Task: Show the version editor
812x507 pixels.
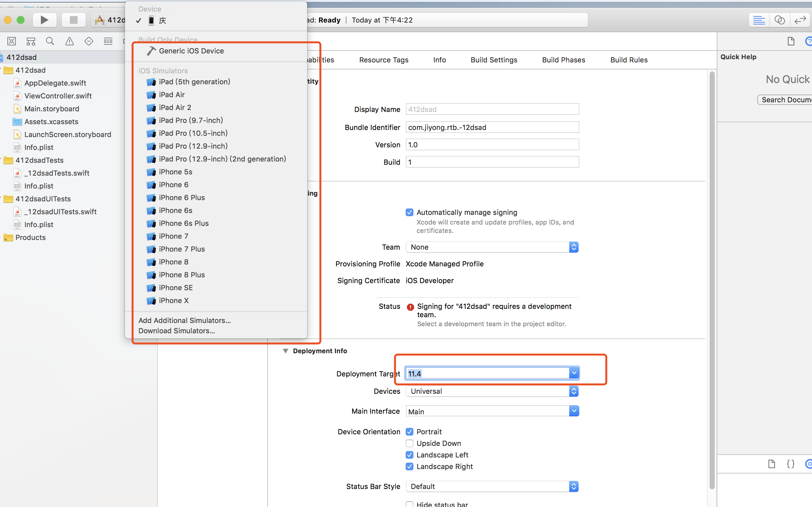Action: coord(800,20)
